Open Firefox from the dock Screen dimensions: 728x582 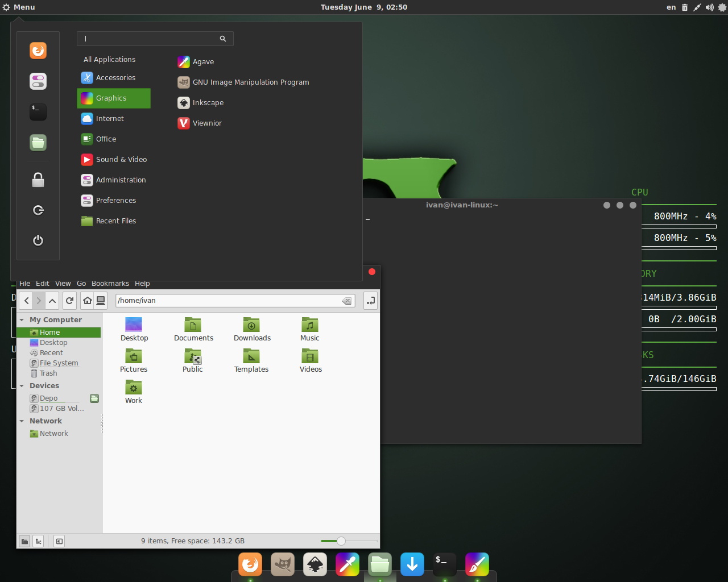point(250,564)
